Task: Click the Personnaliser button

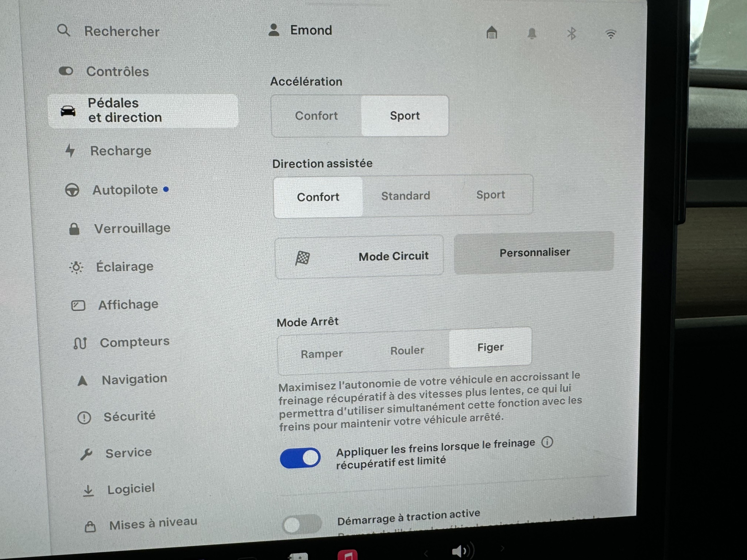Action: (x=534, y=252)
